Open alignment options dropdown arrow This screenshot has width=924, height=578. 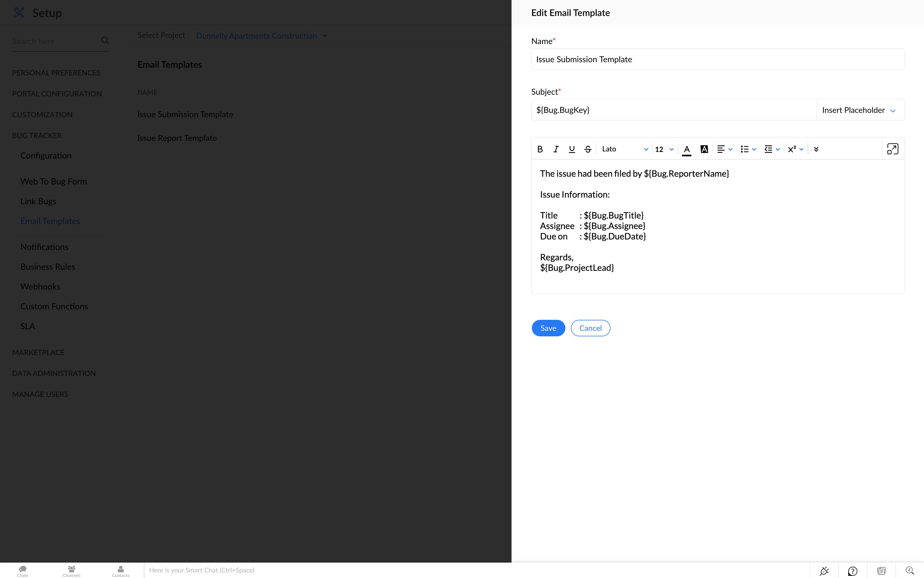coord(730,149)
